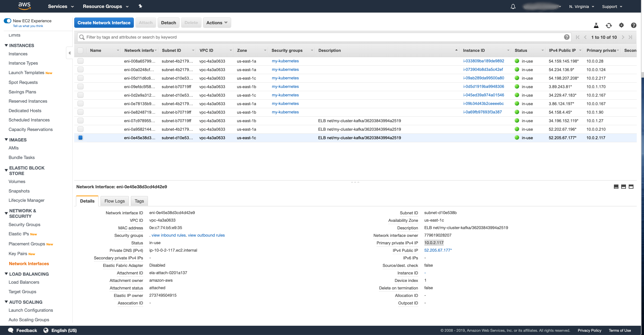Click the filter search help icon
Viewport: 644px width, 335px height.
tap(567, 37)
